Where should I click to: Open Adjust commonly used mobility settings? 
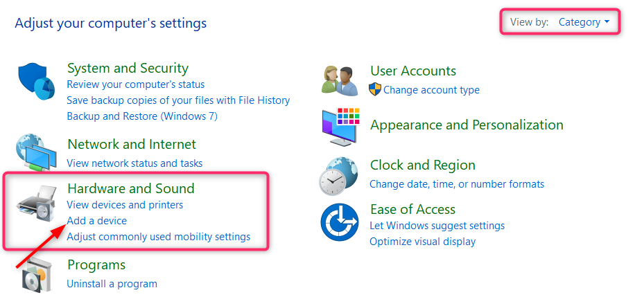(159, 237)
